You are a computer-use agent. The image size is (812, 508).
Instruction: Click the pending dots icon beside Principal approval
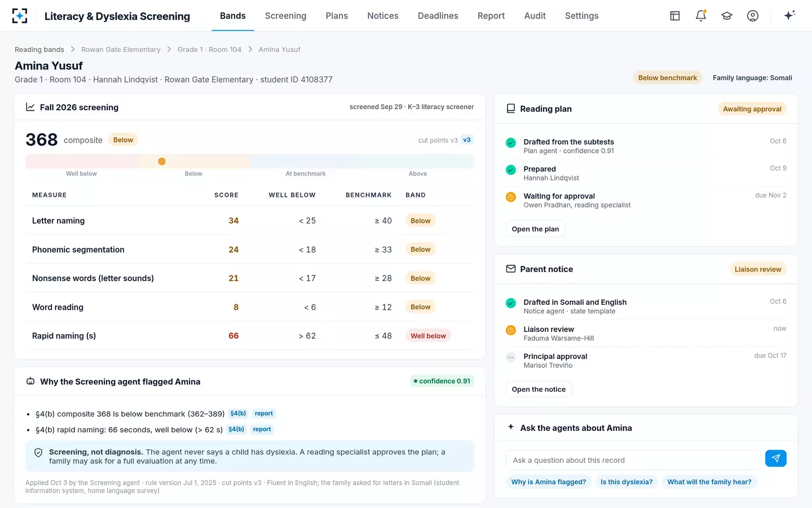(511, 357)
